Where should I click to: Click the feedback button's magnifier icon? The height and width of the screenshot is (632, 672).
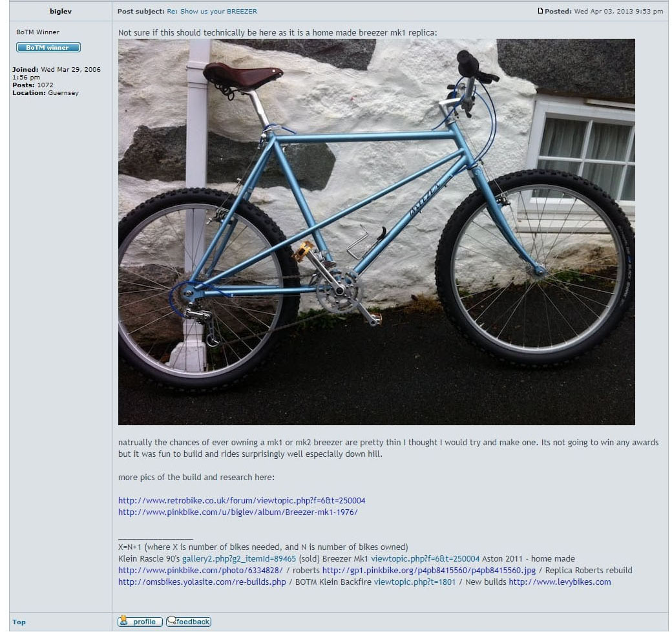click(171, 620)
